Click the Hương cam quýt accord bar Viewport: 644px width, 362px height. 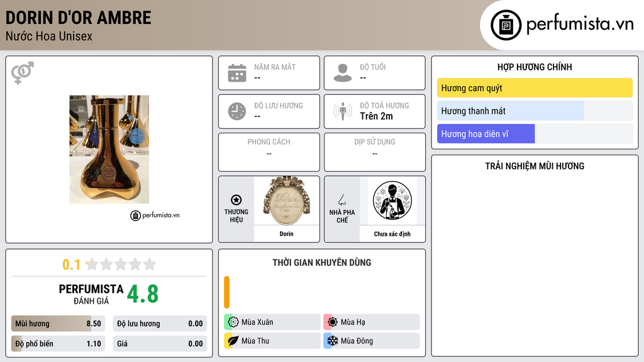pos(535,88)
